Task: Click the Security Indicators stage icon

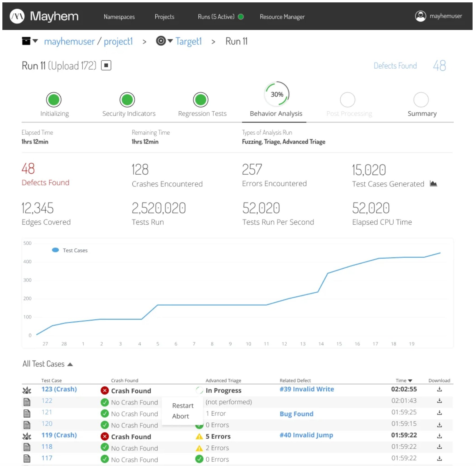Action: [x=127, y=100]
